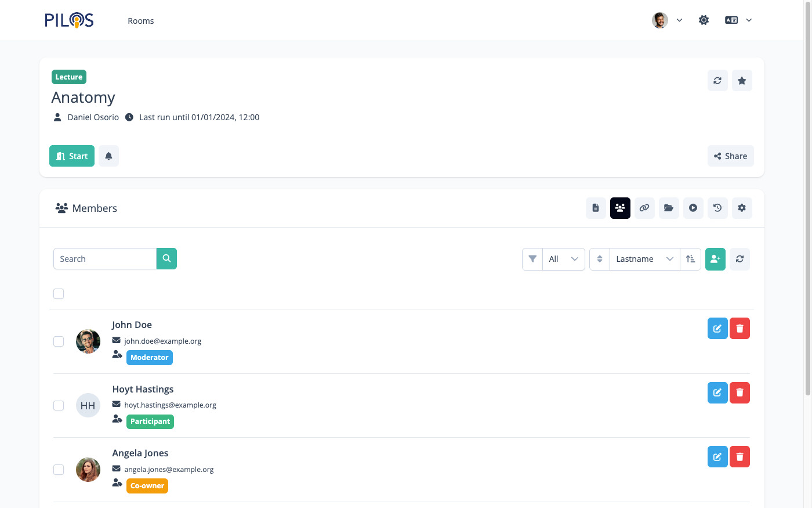This screenshot has height=508, width=812.
Task: Edit John Doe's membership
Action: 717,329
